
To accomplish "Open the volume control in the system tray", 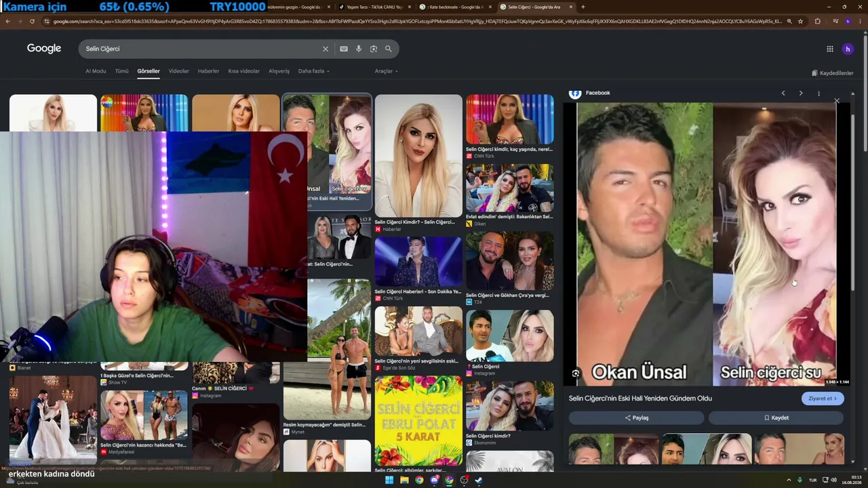I will [x=833, y=480].
